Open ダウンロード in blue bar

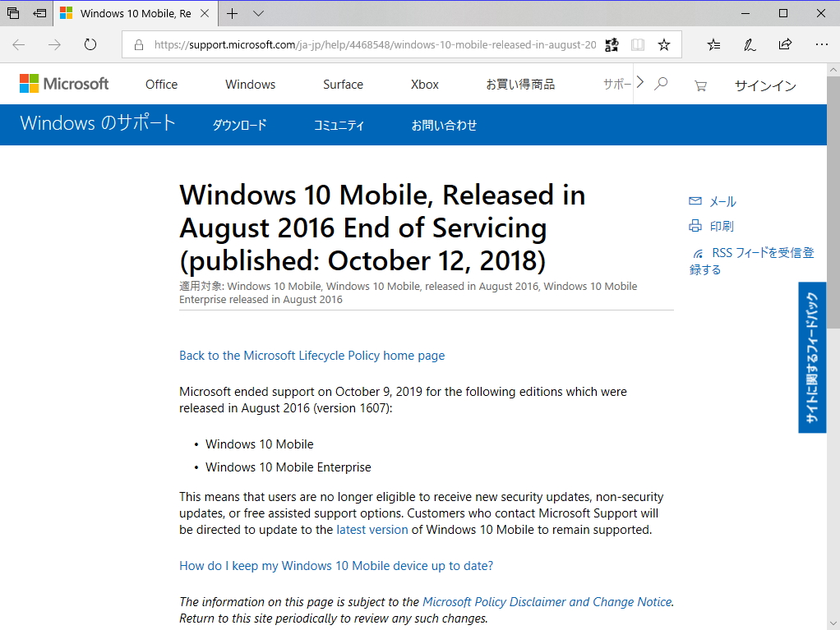(239, 125)
